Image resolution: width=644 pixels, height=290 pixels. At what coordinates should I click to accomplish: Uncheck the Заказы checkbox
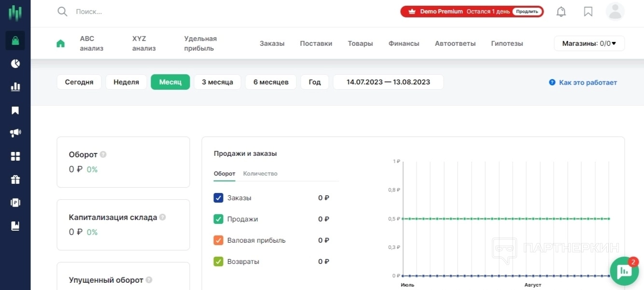pyautogui.click(x=218, y=198)
